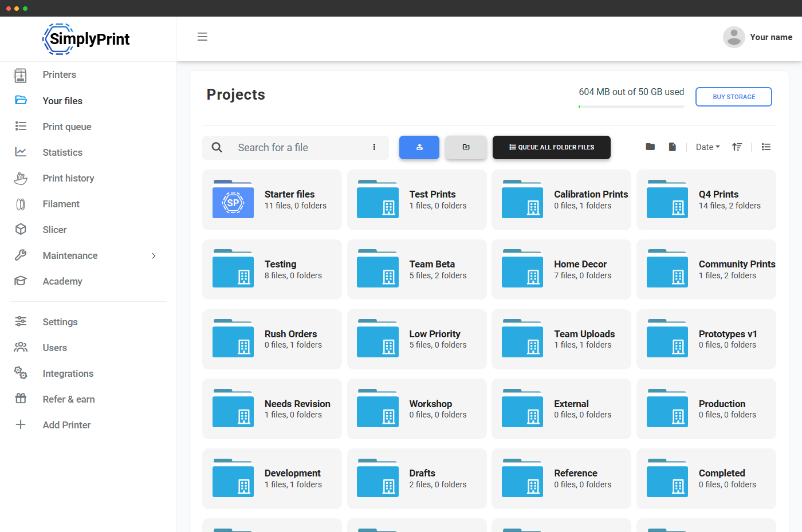
Task: Open the Production folder
Action: [x=706, y=409]
